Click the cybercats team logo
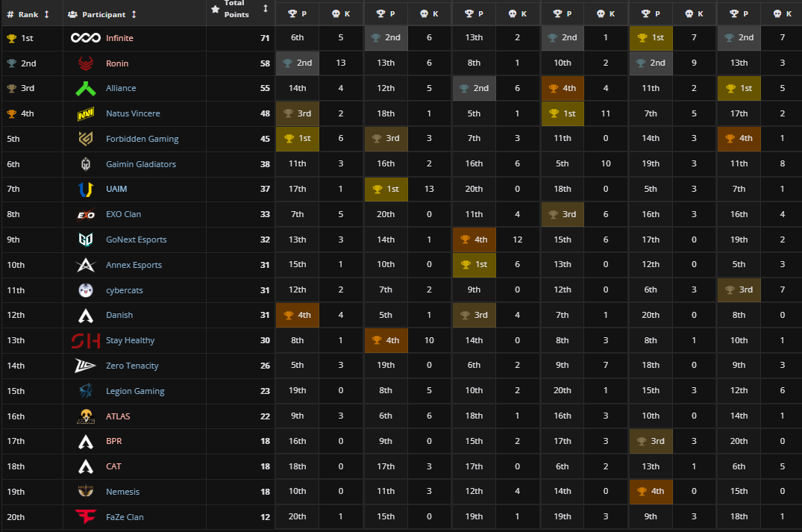Screen dimensions: 802x532 pyautogui.click(x=85, y=290)
